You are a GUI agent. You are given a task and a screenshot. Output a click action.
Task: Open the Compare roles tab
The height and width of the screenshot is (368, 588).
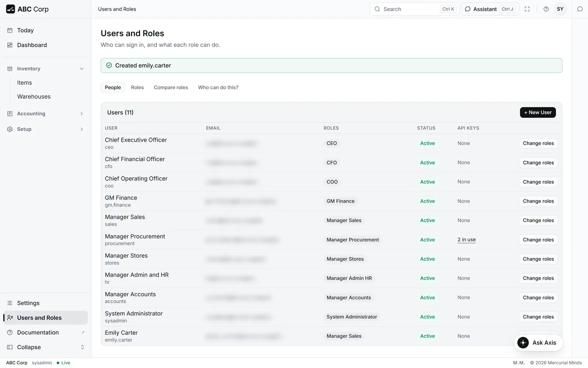point(171,88)
